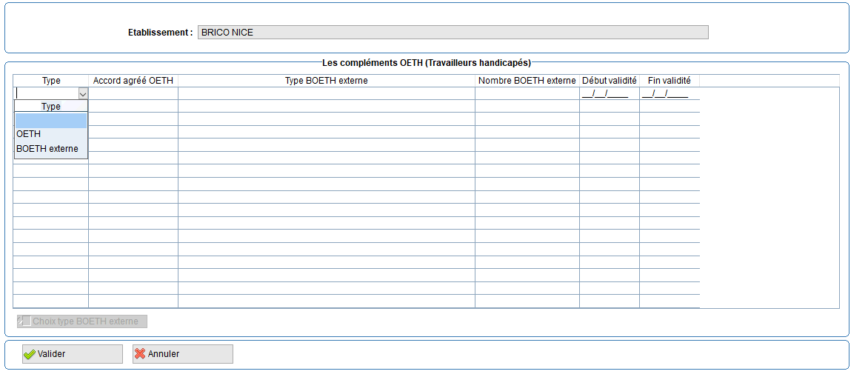Click the red cross icon on Annuler

(x=140, y=354)
